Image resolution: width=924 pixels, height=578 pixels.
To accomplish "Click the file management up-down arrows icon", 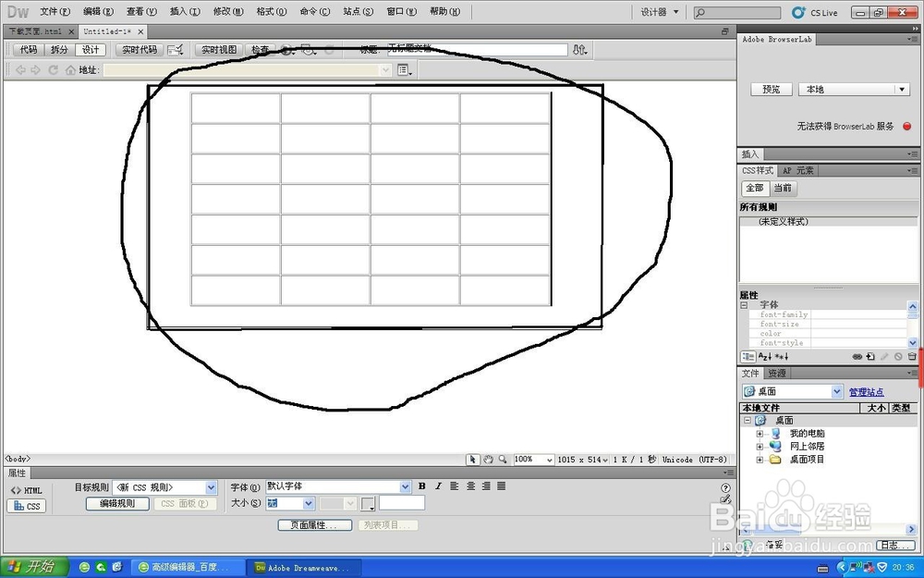I will click(x=580, y=50).
